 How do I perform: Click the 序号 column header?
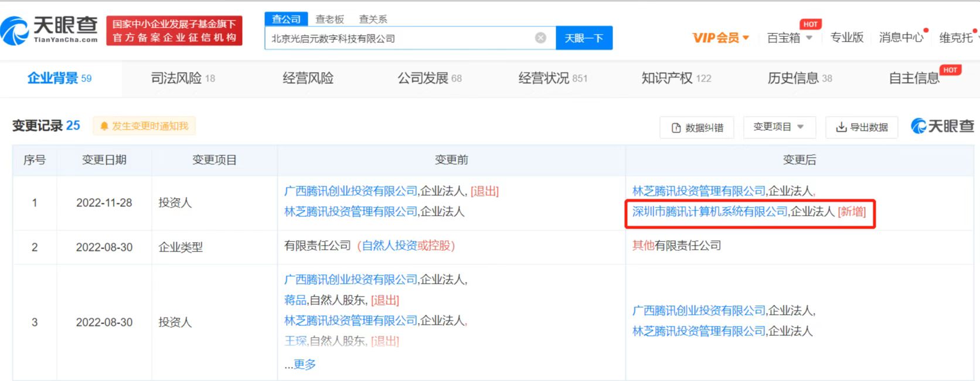coord(35,160)
